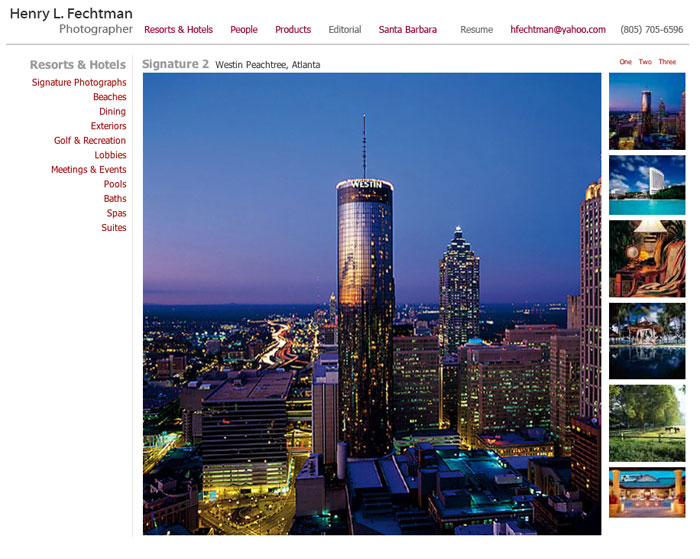Click the Henry L. Fechtman site title

tap(71, 13)
